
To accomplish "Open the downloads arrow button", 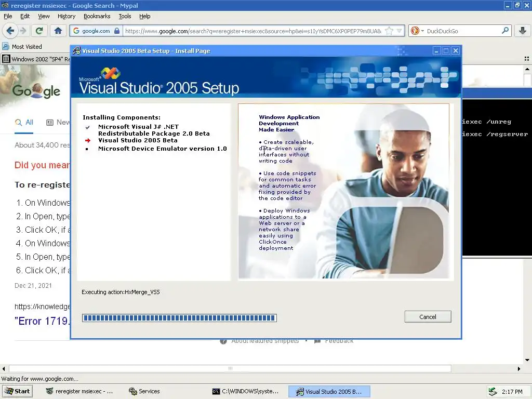I will point(523,31).
